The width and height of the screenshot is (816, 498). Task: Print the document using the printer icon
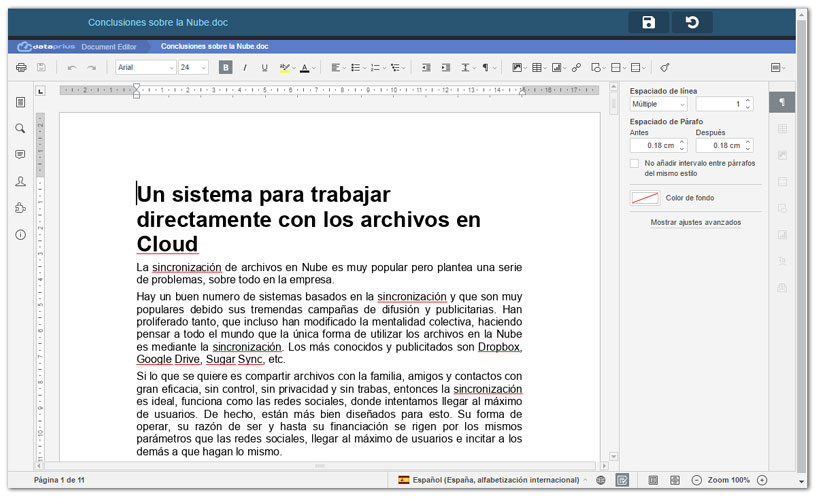[21, 68]
